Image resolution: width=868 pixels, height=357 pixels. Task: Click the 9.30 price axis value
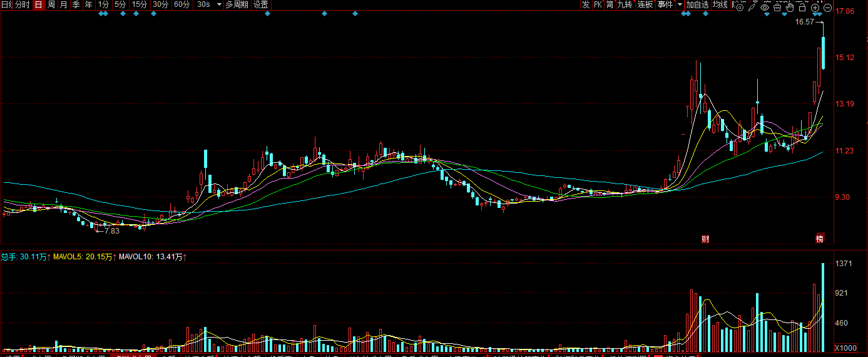coord(844,197)
